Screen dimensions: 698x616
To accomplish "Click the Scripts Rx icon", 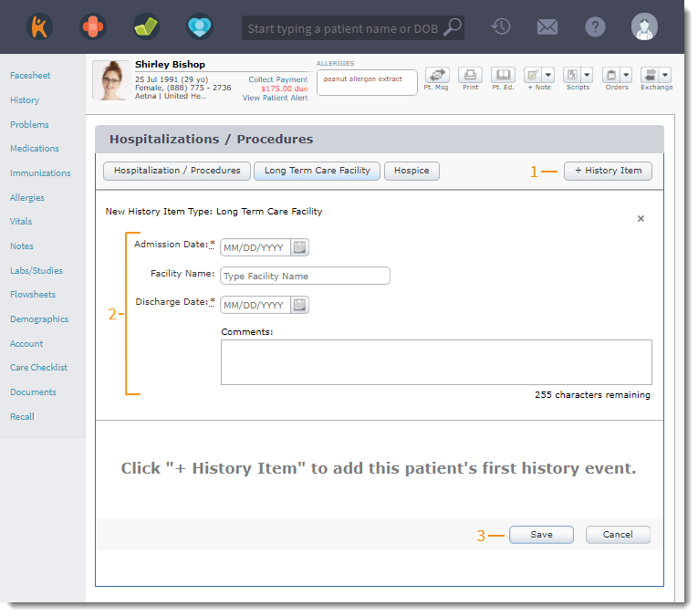I will click(572, 75).
